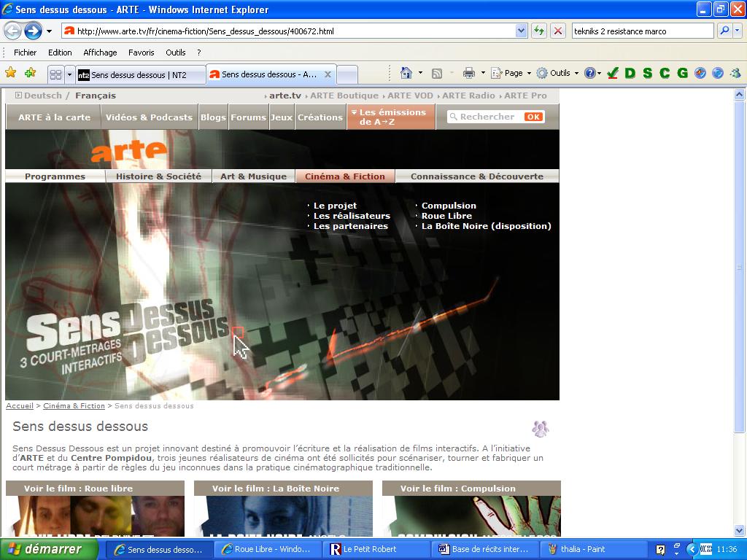Open the Fichier menu

(x=25, y=52)
